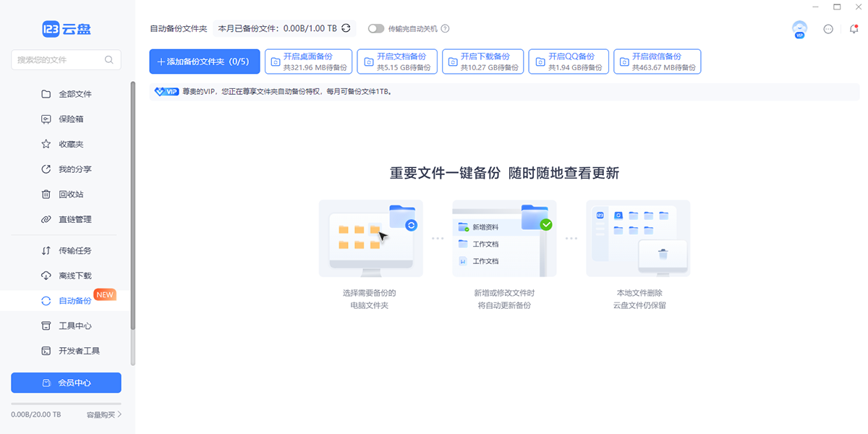Click 添加备份文件夹 to add backup folder
The height and width of the screenshot is (434, 868).
click(x=204, y=61)
